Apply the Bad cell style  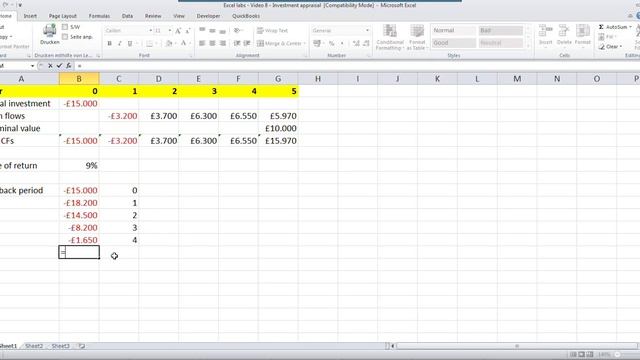(501, 31)
